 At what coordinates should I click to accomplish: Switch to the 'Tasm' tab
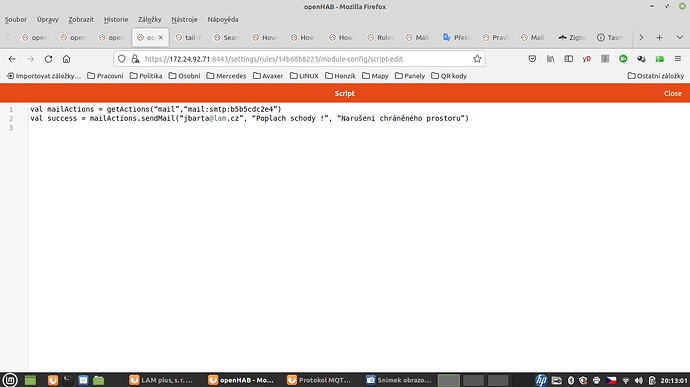(610, 37)
